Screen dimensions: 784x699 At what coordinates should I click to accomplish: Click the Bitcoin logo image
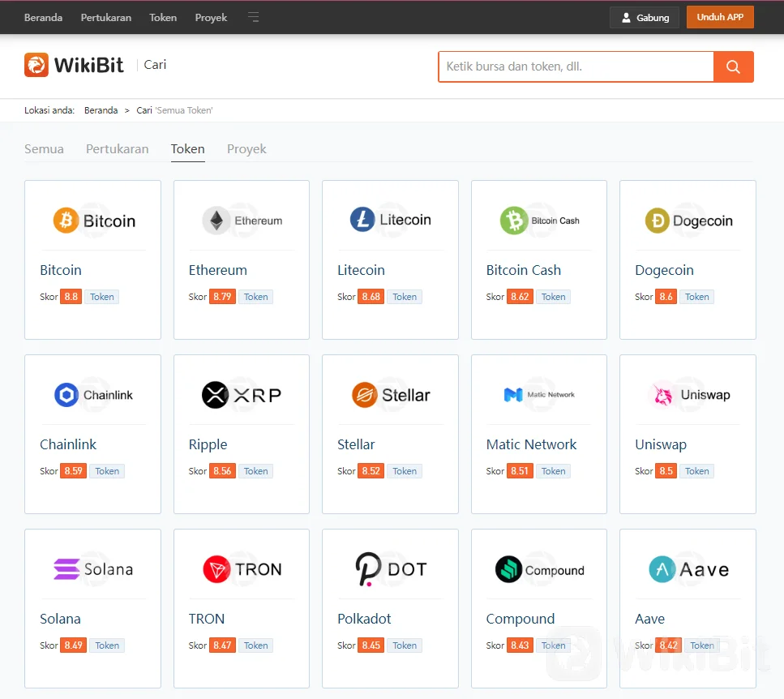pos(94,221)
